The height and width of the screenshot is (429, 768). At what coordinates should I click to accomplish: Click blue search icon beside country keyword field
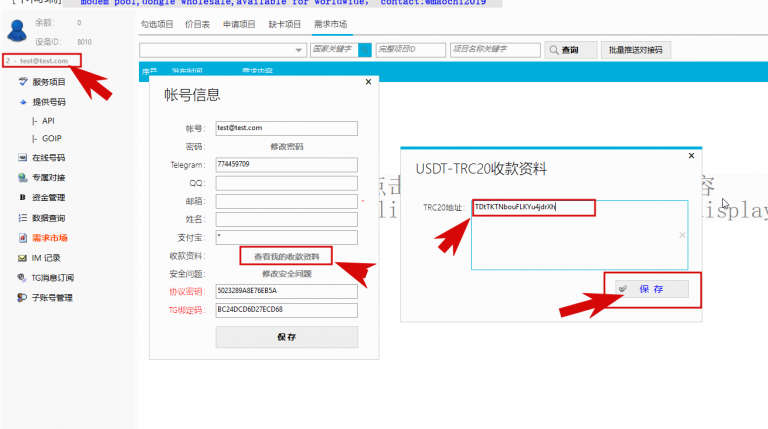(365, 50)
